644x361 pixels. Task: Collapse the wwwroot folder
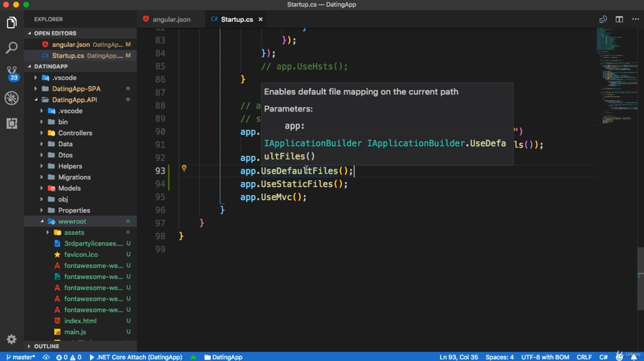(71, 221)
